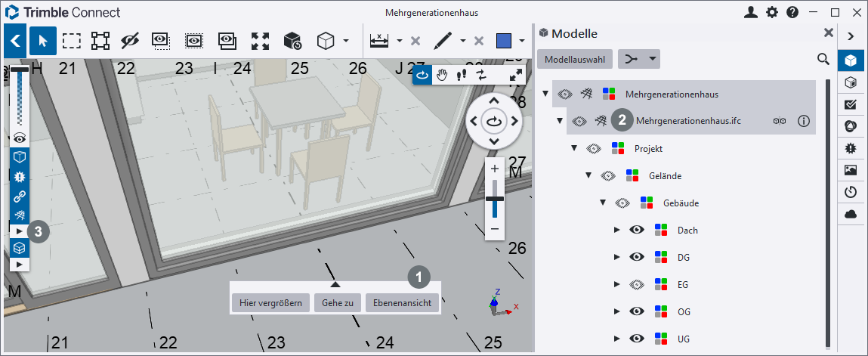Click the Modellauswahl button
Viewport: 868px width, 356px height.
[x=574, y=58]
